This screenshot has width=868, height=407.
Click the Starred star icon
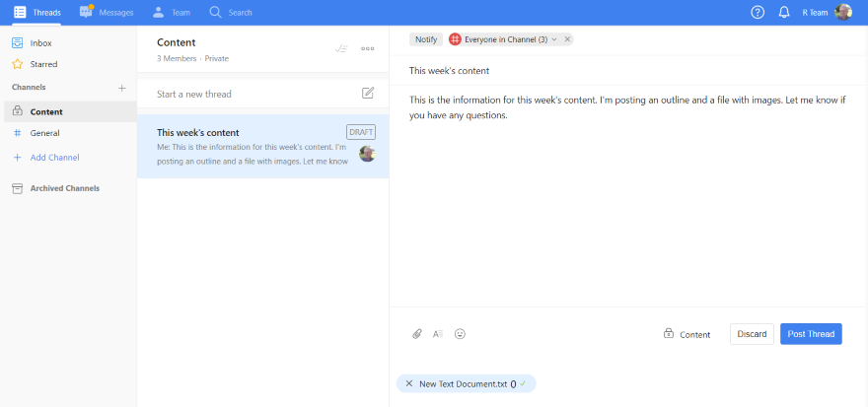click(x=17, y=64)
